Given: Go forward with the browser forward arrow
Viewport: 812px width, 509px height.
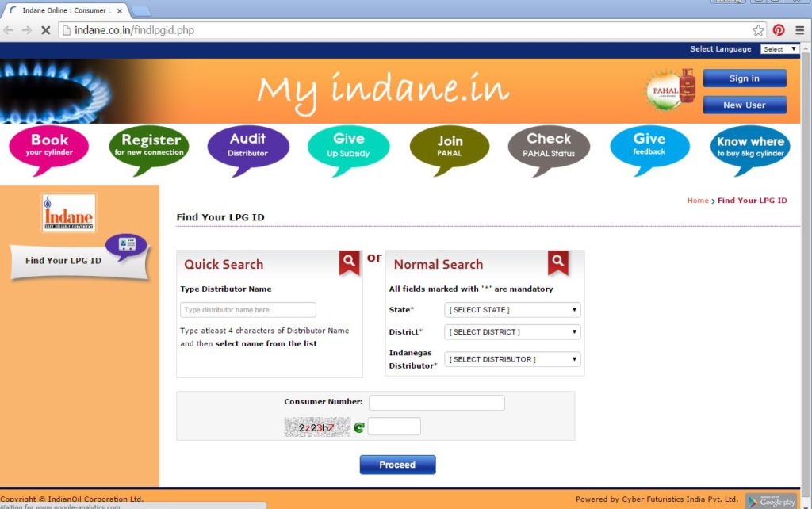Looking at the screenshot, I should click(x=27, y=30).
